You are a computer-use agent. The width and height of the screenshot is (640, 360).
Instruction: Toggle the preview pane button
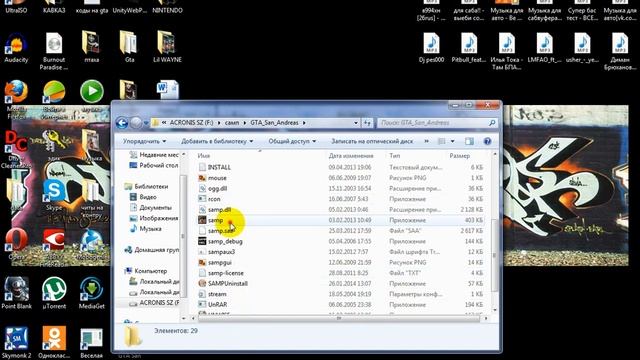[x=469, y=141]
